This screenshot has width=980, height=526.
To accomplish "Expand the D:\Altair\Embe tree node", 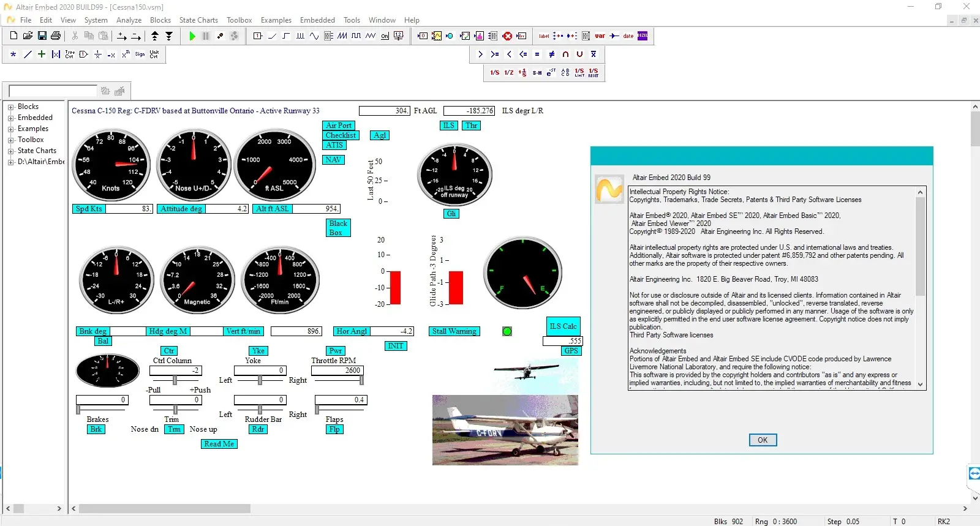I will coord(10,162).
